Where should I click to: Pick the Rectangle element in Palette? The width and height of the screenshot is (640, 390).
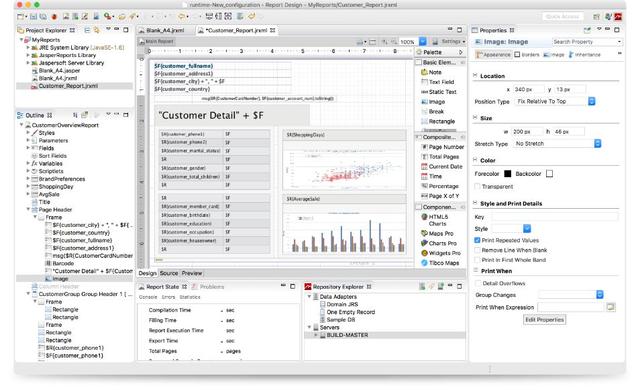tap(438, 121)
